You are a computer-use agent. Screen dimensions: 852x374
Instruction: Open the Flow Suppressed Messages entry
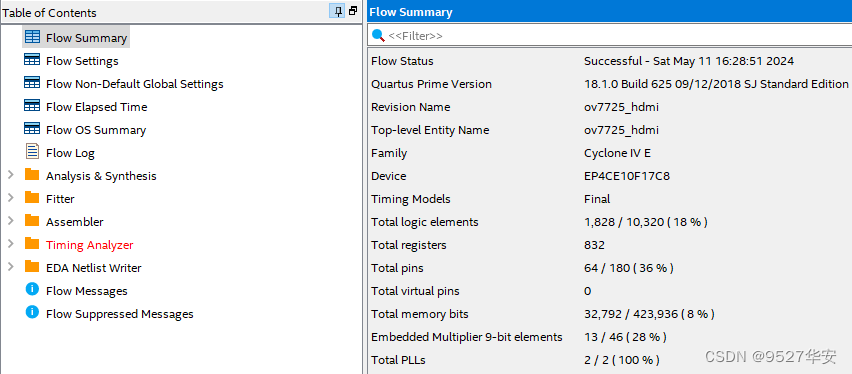click(x=120, y=314)
